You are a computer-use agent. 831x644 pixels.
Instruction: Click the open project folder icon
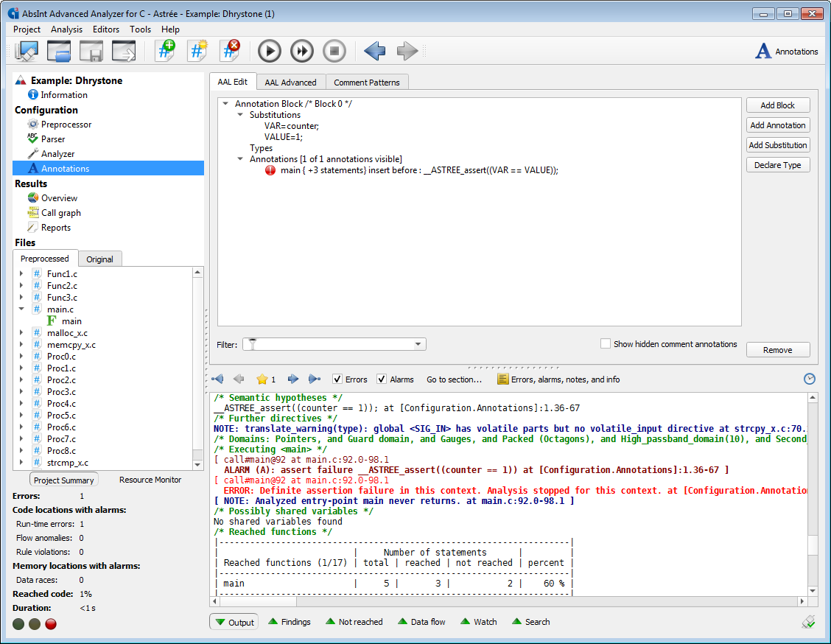59,52
